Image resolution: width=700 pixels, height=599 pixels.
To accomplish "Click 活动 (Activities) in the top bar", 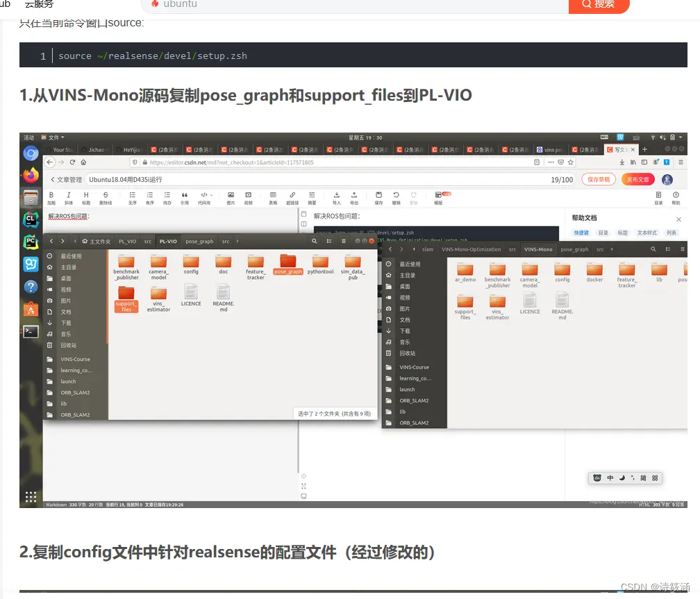I will (x=28, y=137).
